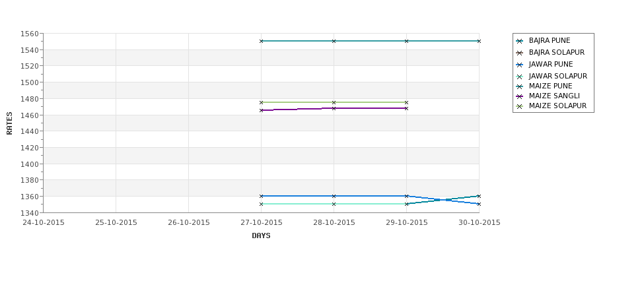Click the JAWAR PUNE legend marker icon
The image size is (644, 283).
520,65
